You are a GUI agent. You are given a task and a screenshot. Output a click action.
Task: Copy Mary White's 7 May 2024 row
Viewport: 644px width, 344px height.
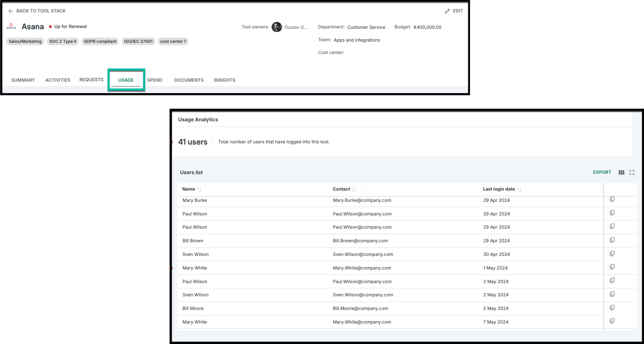(612, 321)
